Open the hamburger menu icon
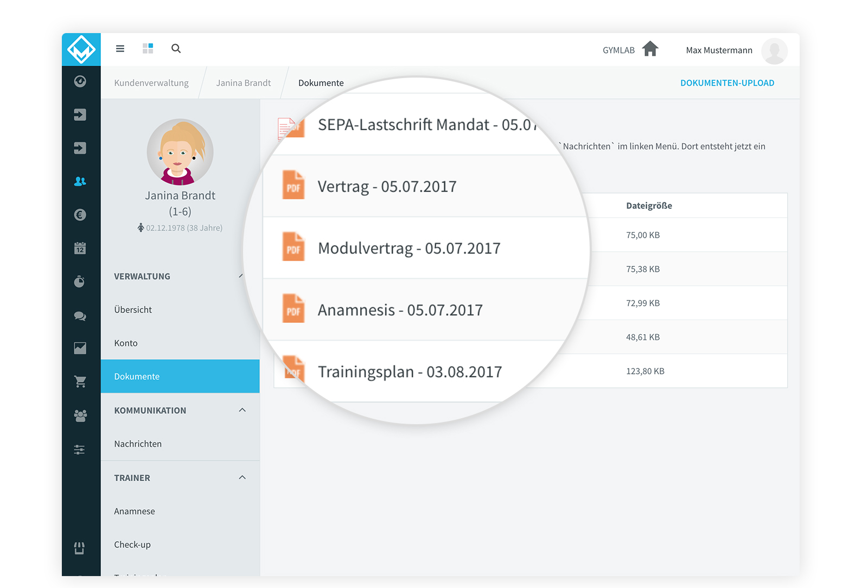868x588 pixels. (x=120, y=49)
